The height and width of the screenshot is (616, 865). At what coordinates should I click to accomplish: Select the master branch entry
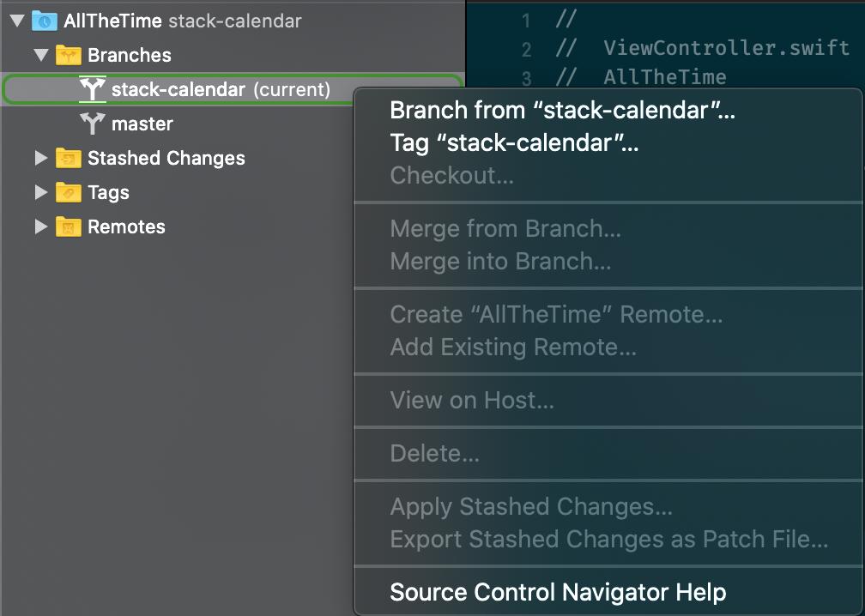143,124
